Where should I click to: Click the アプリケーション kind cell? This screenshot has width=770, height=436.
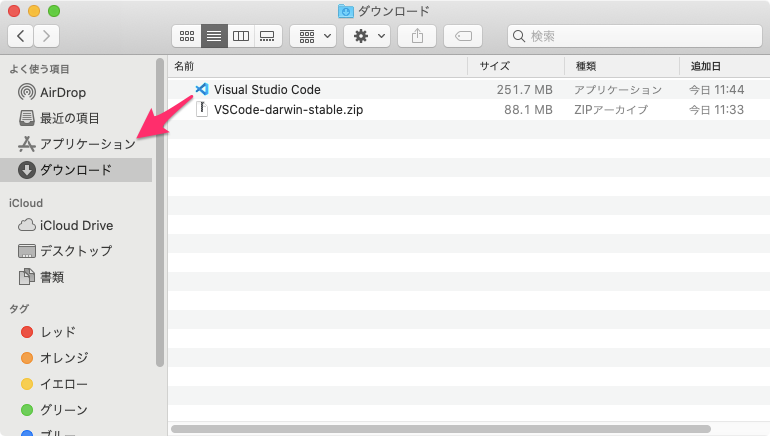click(x=618, y=89)
